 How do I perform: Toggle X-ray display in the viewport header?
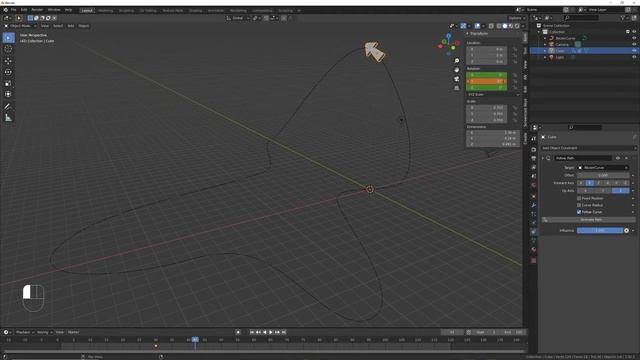point(491,26)
